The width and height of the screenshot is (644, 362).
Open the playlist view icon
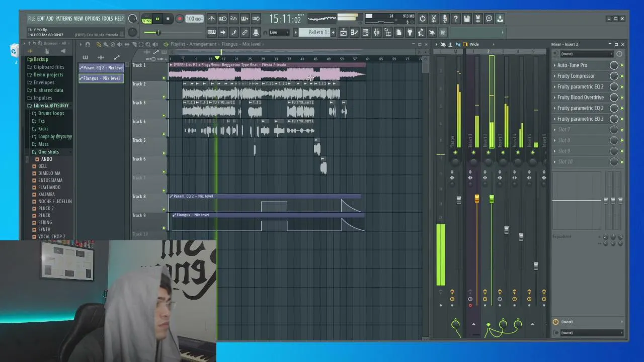[x=343, y=32]
